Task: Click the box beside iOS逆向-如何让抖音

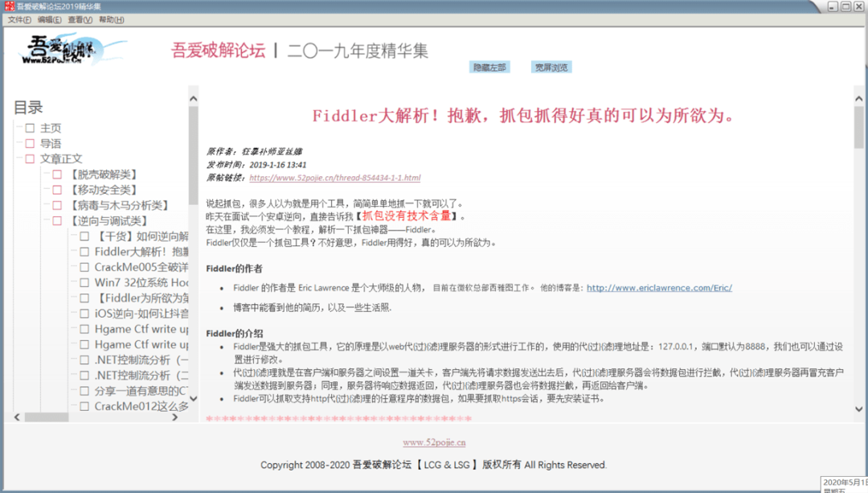Action: pos(84,314)
